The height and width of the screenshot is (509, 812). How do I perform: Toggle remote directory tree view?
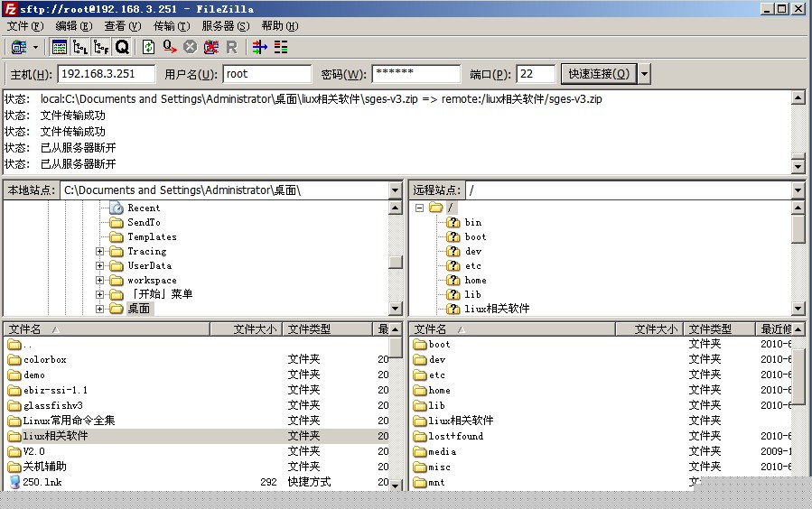click(x=101, y=48)
